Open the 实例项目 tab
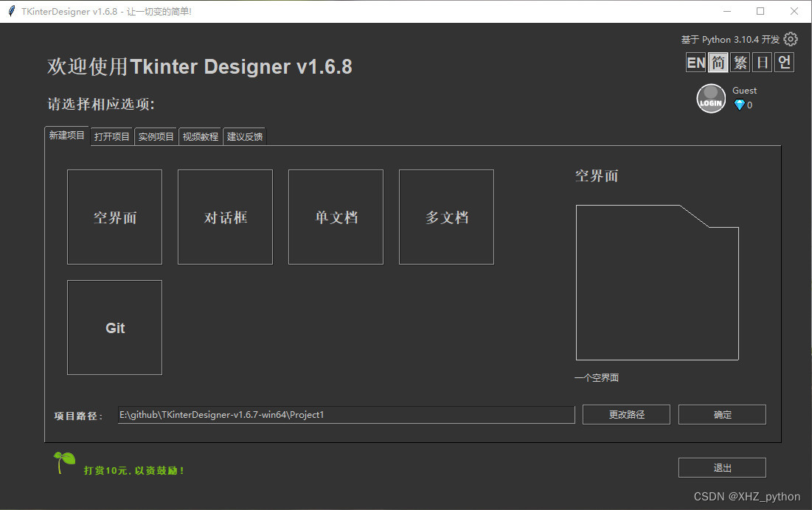 click(x=156, y=136)
